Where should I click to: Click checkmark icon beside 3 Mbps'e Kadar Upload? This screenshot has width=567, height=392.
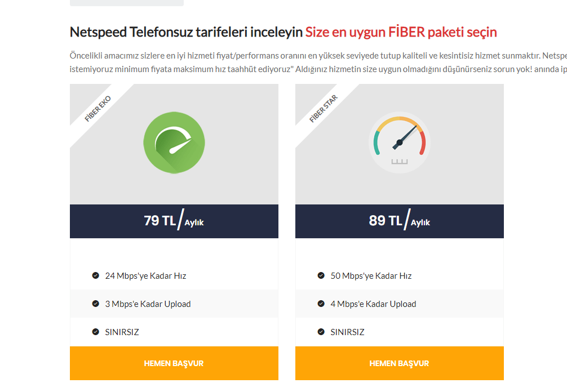[x=95, y=304]
